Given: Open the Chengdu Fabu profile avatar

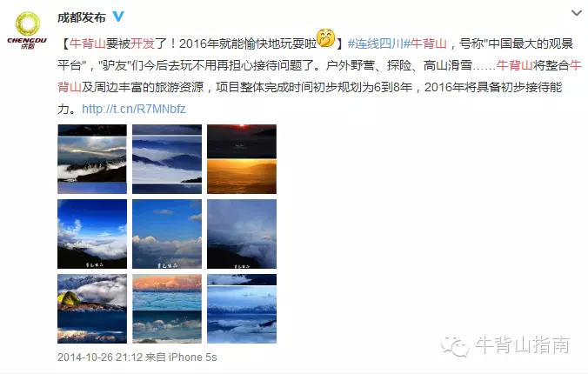Looking at the screenshot, I should (x=27, y=30).
